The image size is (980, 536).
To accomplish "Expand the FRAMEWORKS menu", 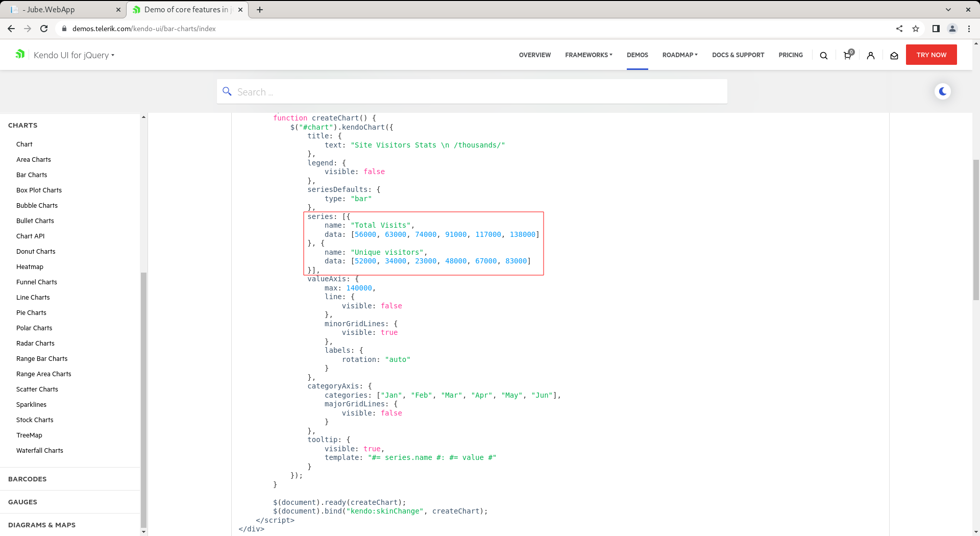I will (x=589, y=55).
